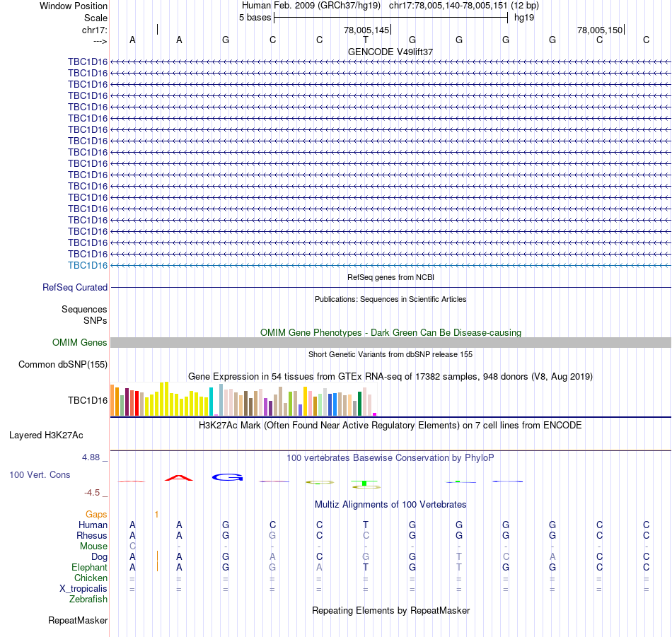The width and height of the screenshot is (672, 637).
Task: Click the Sequences track label
Action: [x=84, y=309]
